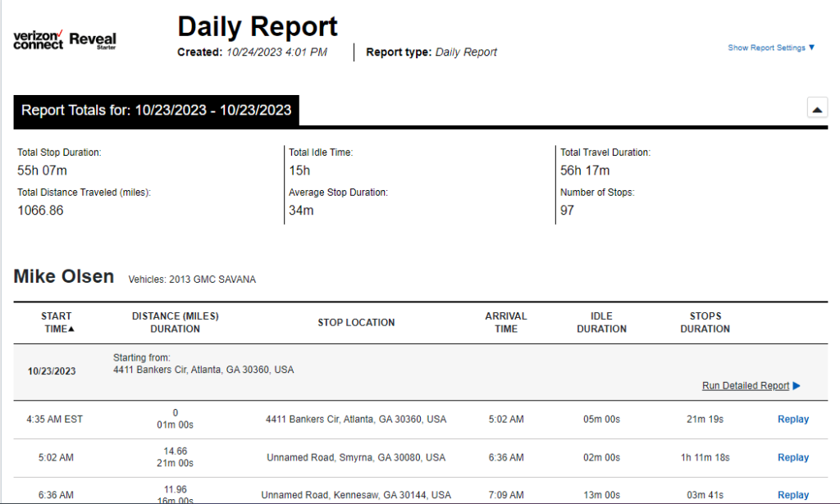Click the 10/23/2023 date row label

[x=52, y=371]
